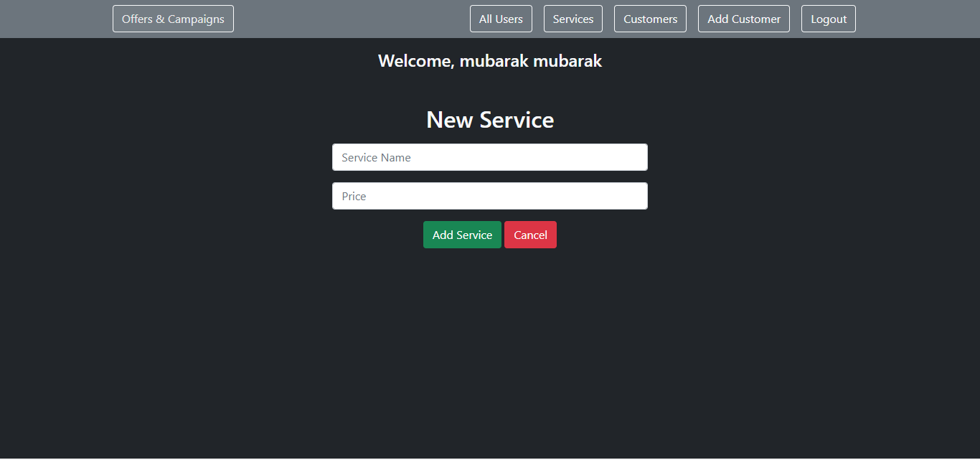
Task: Submit with the green Add Service button
Action: (462, 235)
